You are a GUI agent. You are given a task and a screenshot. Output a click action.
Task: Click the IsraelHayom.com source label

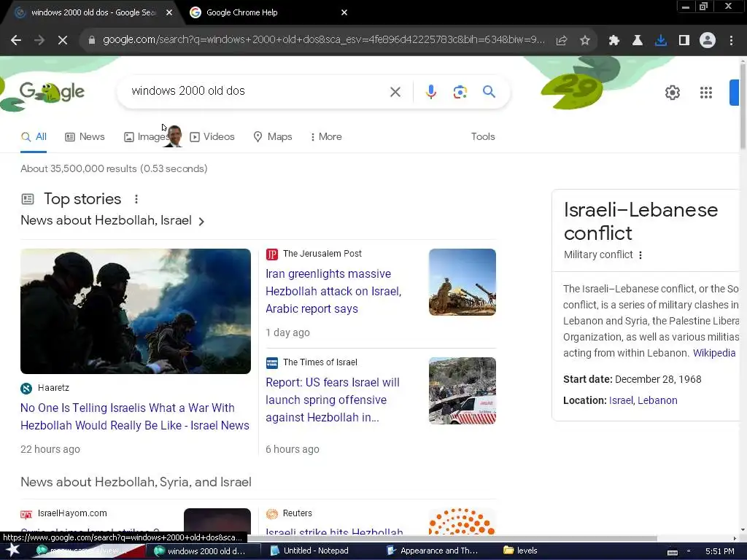coord(72,513)
